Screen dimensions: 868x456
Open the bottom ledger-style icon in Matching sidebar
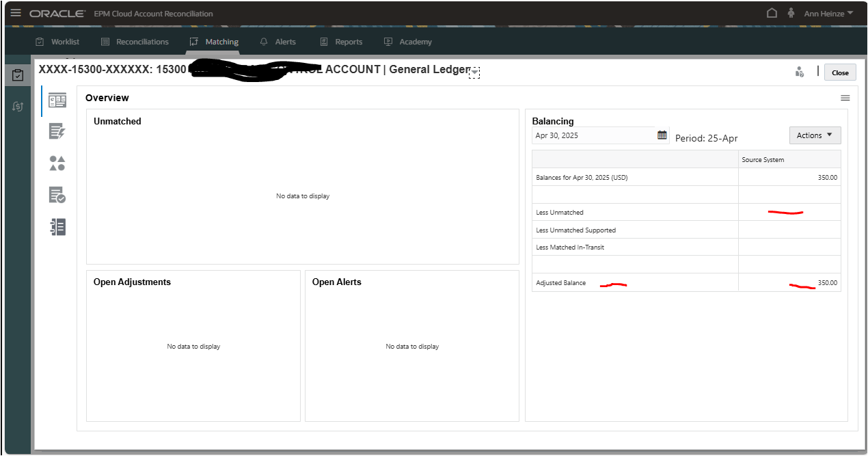(57, 226)
